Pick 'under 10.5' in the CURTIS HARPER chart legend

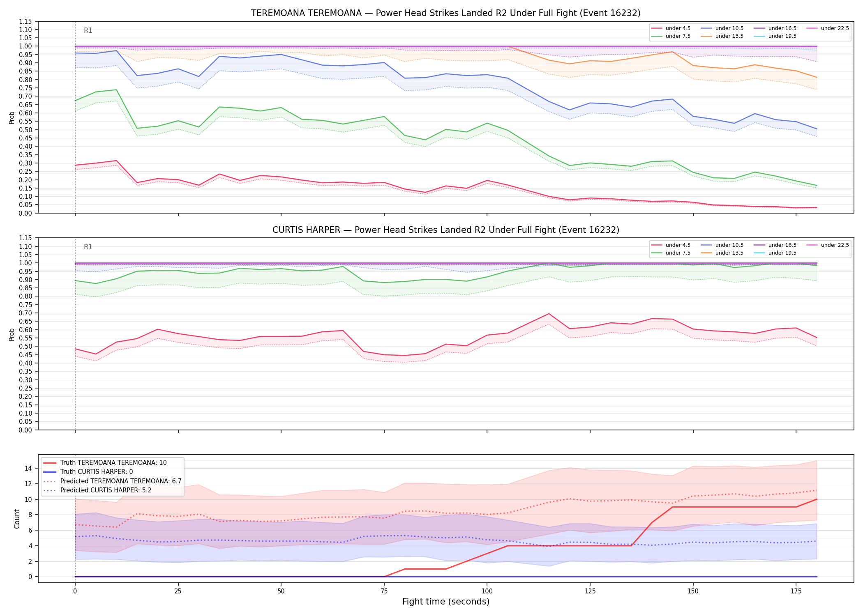[x=722, y=245]
